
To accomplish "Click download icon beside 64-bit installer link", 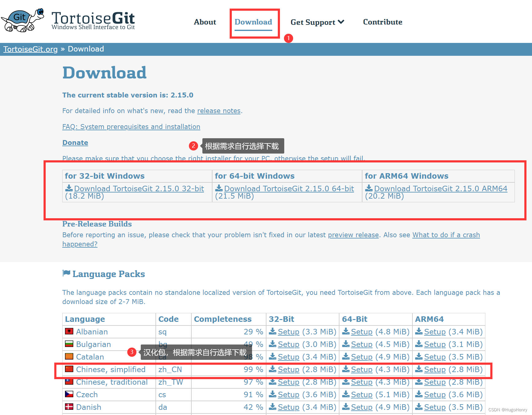I will tap(219, 188).
